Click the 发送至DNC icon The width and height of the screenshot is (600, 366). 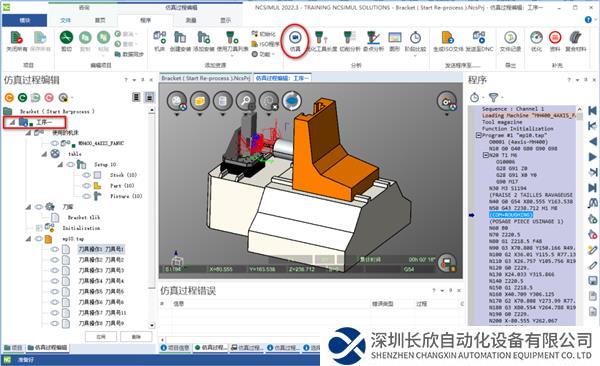click(479, 38)
